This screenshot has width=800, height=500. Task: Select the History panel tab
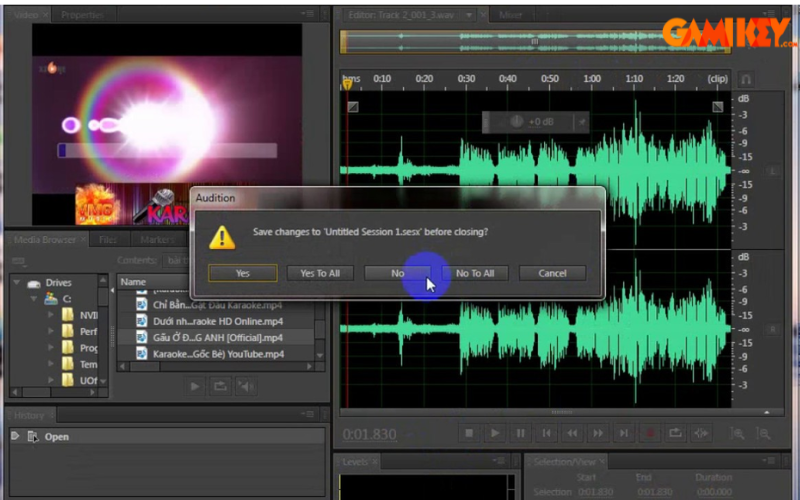tap(29, 415)
